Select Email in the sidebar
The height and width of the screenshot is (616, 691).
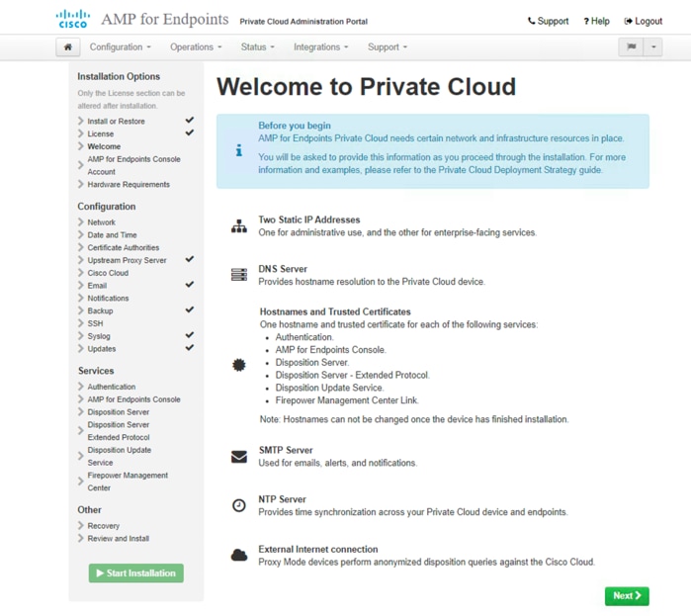pos(97,286)
